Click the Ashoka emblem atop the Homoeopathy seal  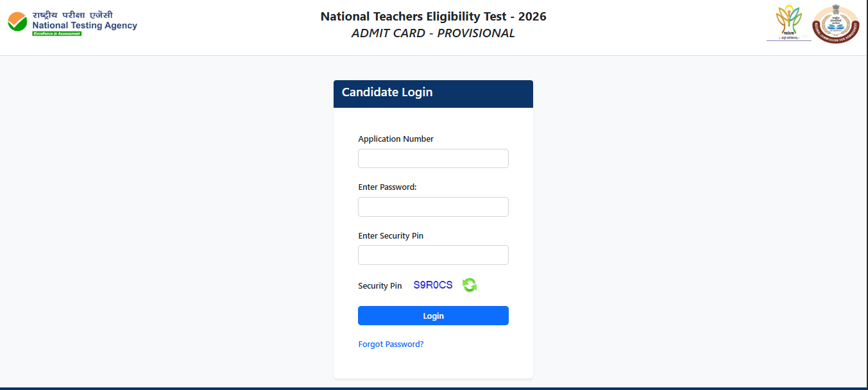click(835, 9)
